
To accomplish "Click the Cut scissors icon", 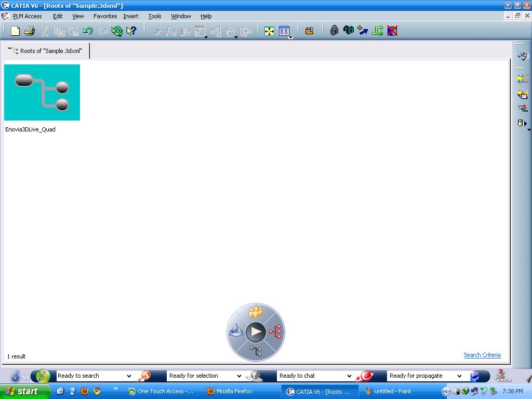I will click(x=44, y=31).
